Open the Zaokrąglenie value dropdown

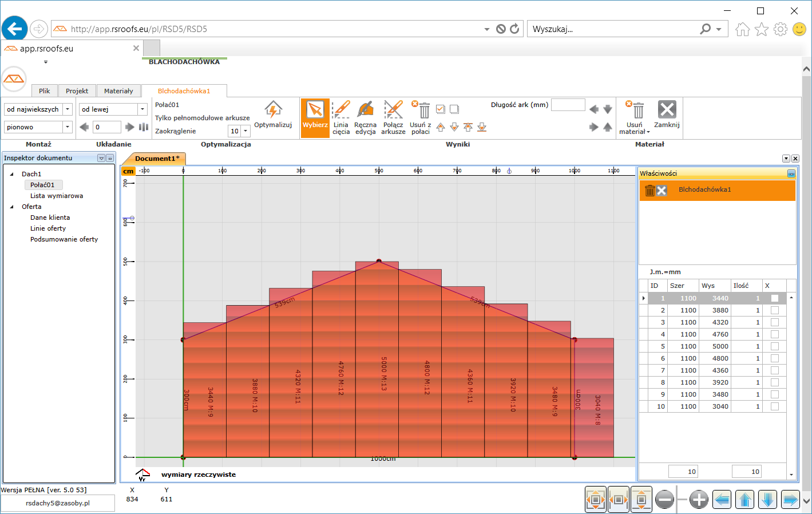coord(245,131)
